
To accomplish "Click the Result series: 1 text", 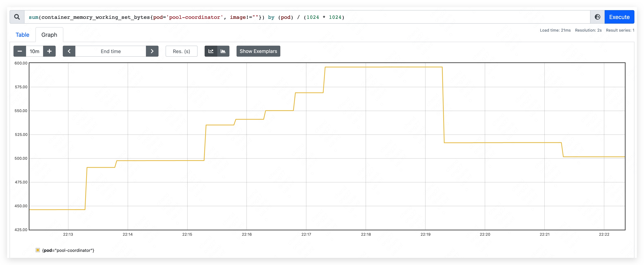I will pos(620,30).
